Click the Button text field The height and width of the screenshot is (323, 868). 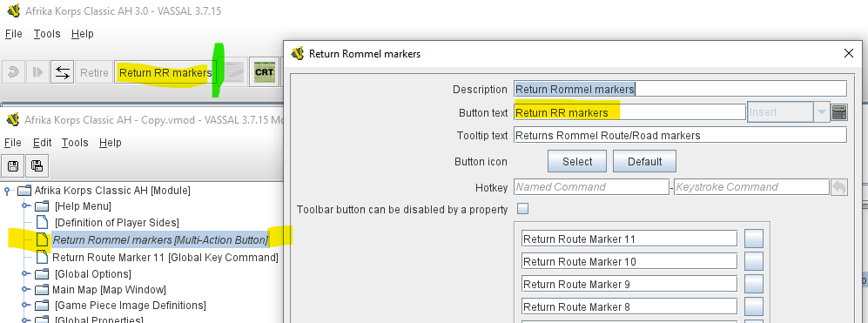630,112
